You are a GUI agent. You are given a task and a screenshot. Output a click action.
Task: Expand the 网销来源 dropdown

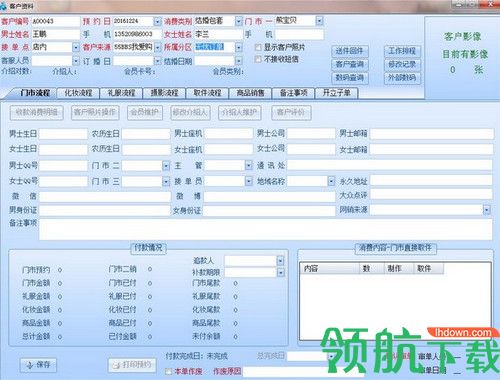click(487, 210)
